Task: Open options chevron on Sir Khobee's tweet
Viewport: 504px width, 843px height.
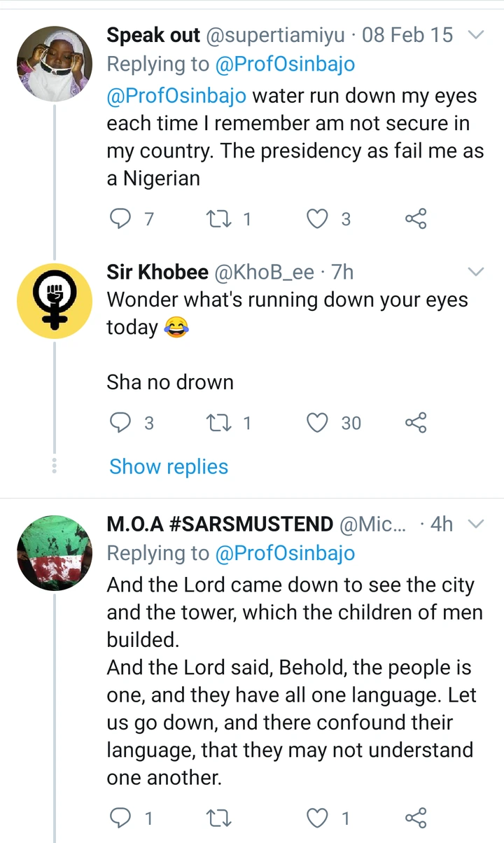Action: (475, 271)
